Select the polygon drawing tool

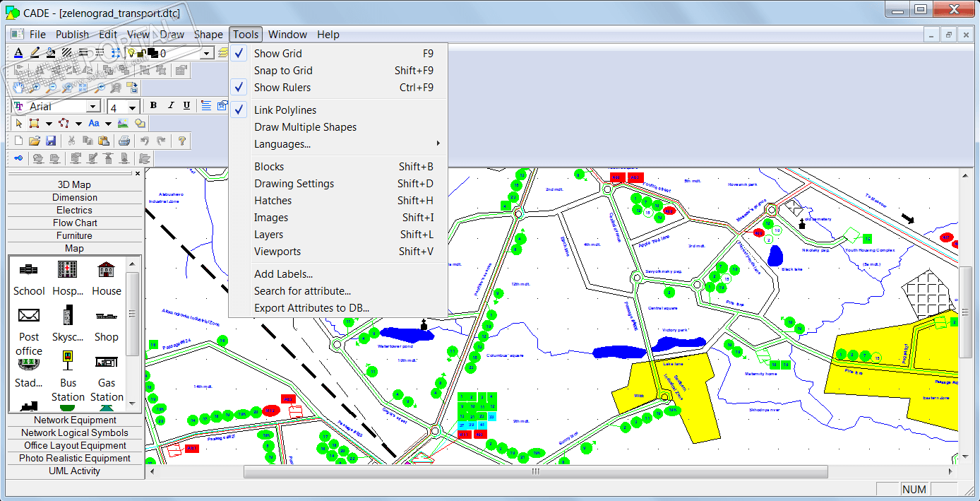64,123
